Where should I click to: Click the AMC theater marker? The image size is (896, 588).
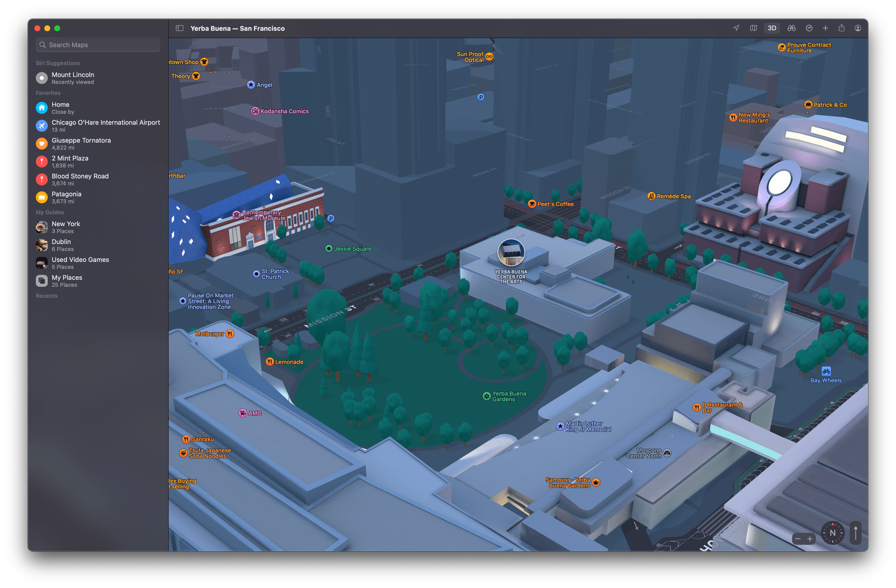pos(242,413)
